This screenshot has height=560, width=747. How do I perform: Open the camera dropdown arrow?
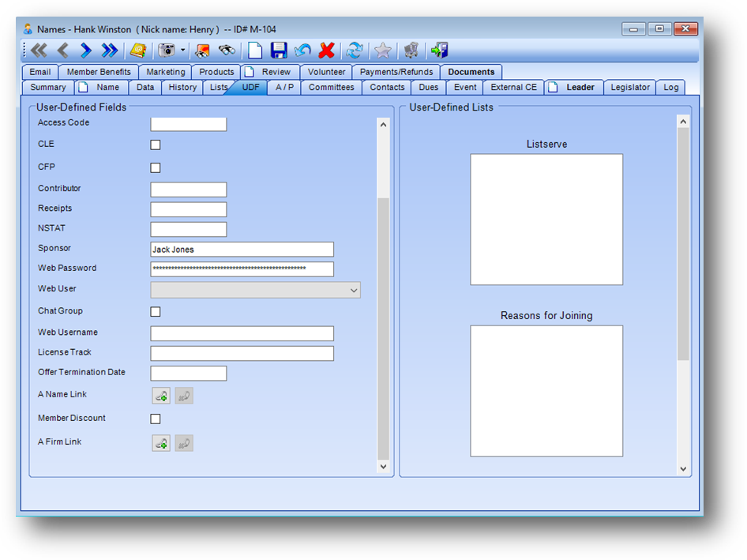tap(182, 50)
